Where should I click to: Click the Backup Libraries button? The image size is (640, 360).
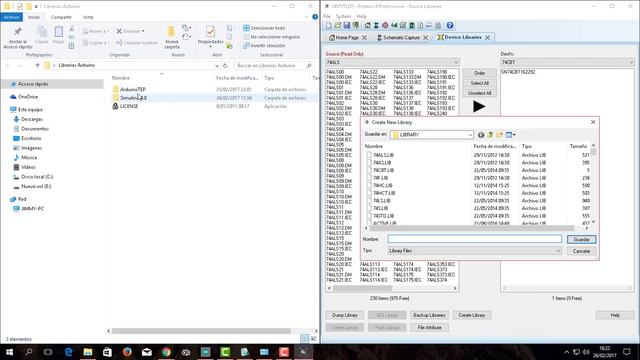point(429,315)
